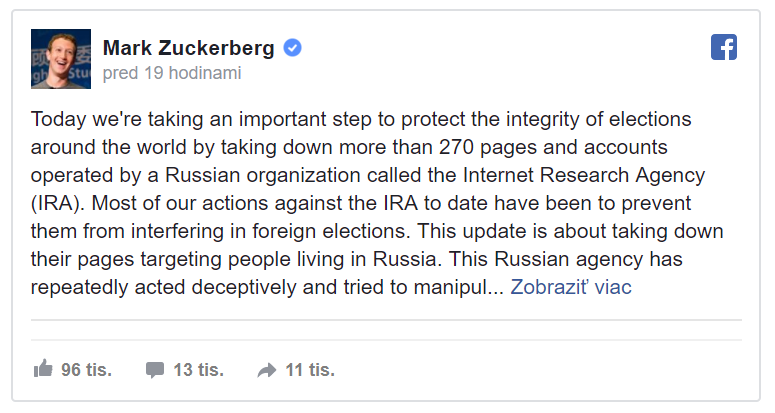Click the Facebook logo icon

point(724,47)
